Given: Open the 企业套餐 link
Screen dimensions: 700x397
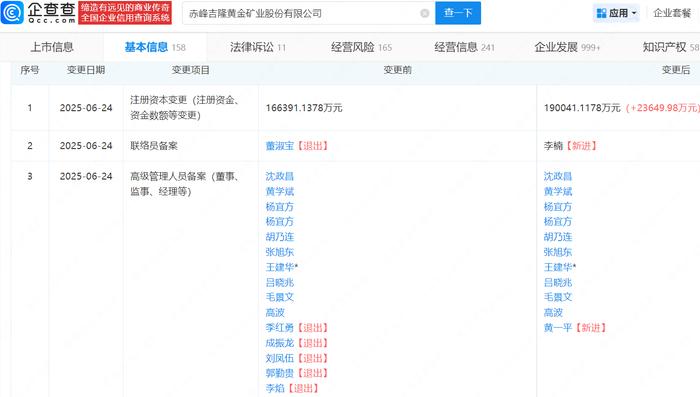Looking at the screenshot, I should [x=672, y=13].
